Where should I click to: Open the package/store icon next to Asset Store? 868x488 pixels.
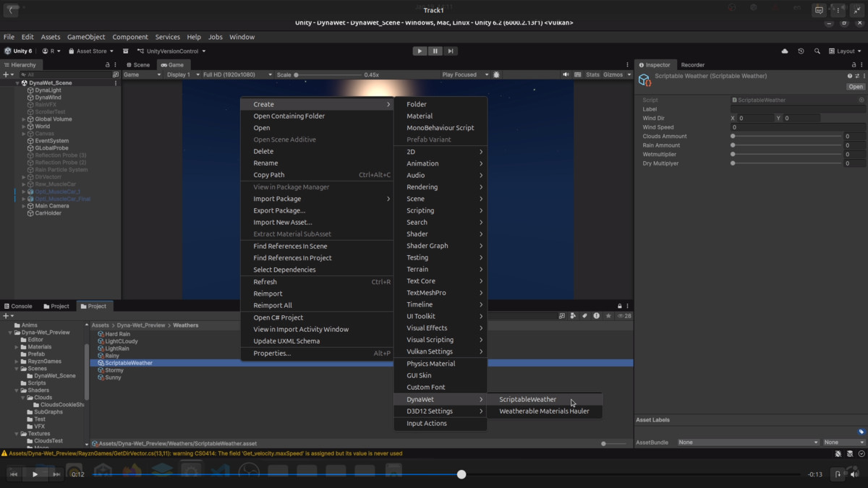(125, 51)
